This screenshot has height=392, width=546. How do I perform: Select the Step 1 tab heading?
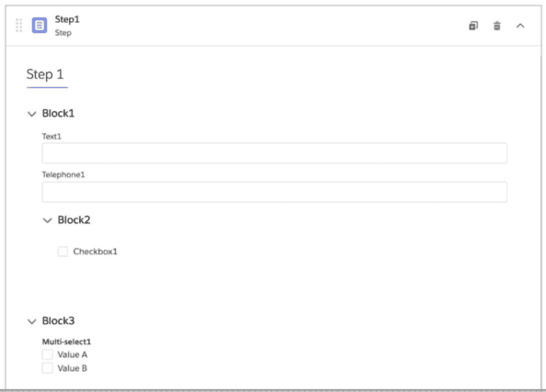click(x=45, y=74)
